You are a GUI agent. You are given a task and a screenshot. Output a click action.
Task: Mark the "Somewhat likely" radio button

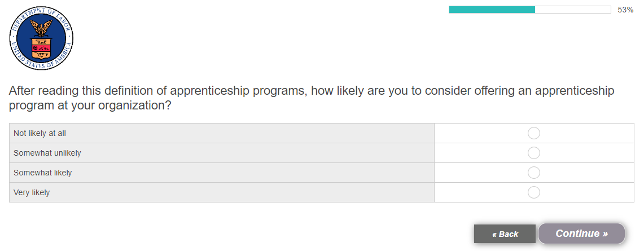click(533, 173)
